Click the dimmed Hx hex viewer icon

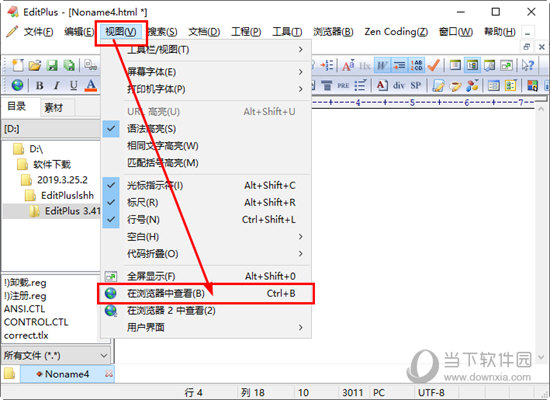(365, 66)
